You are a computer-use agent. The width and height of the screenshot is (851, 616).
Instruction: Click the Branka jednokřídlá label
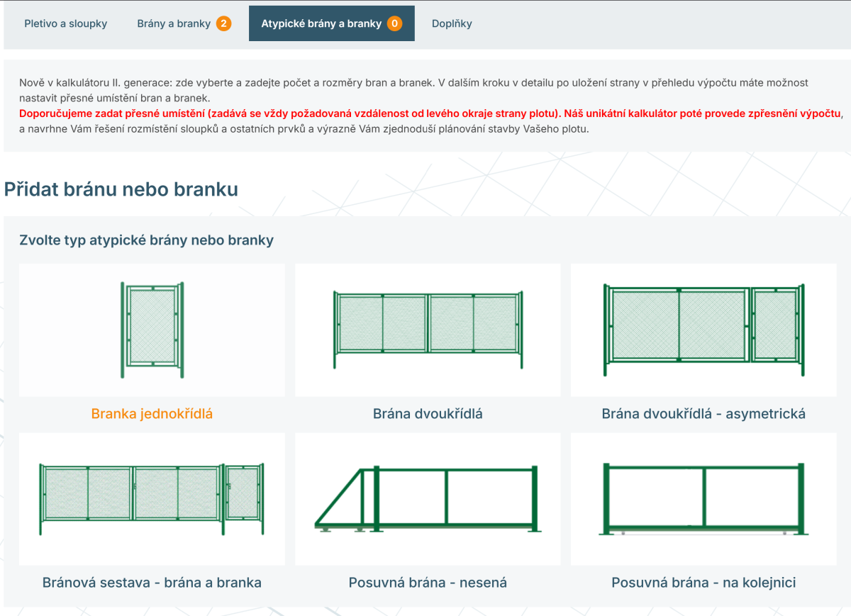152,414
